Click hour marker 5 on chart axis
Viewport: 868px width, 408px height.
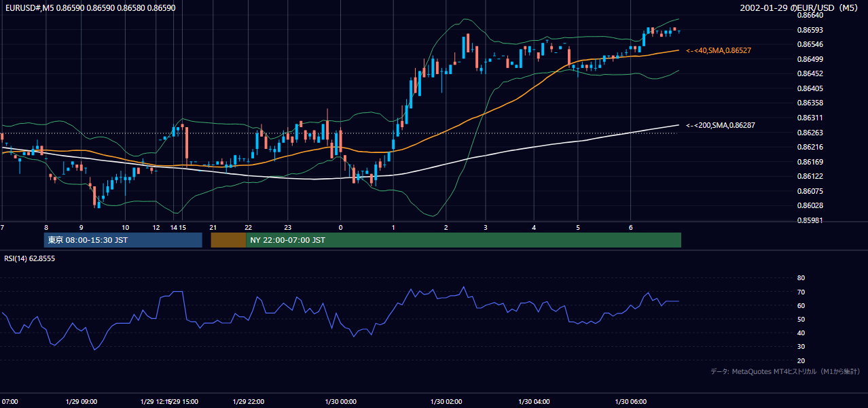click(x=578, y=227)
